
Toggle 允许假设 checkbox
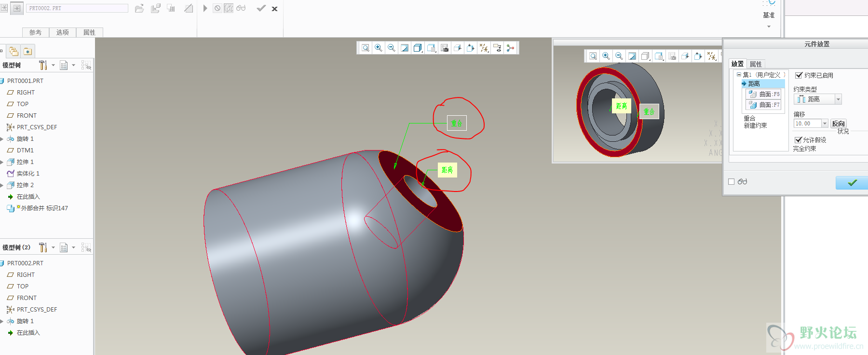799,140
